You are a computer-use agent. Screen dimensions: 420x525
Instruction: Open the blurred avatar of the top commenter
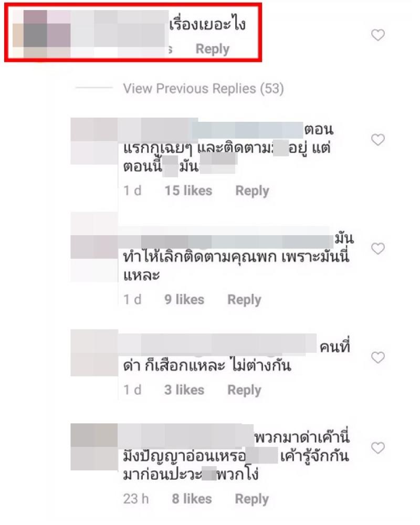pos(41,34)
